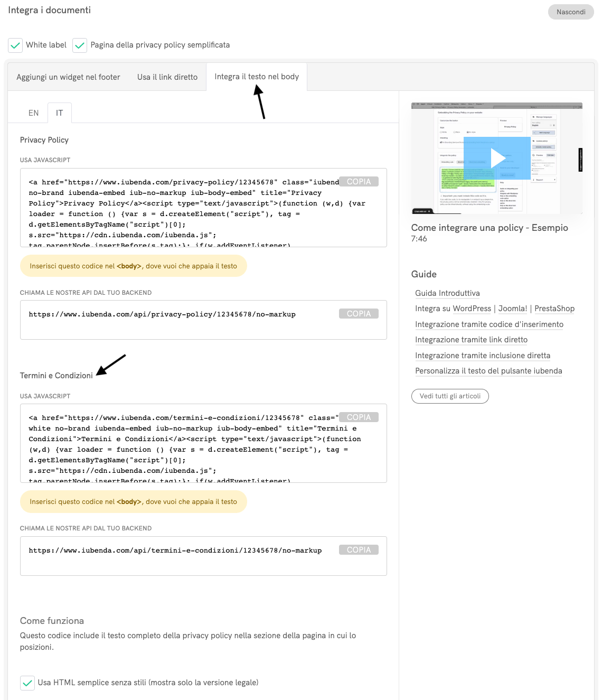Open the Guida Introduttiva link
The image size is (602, 700).
click(447, 293)
